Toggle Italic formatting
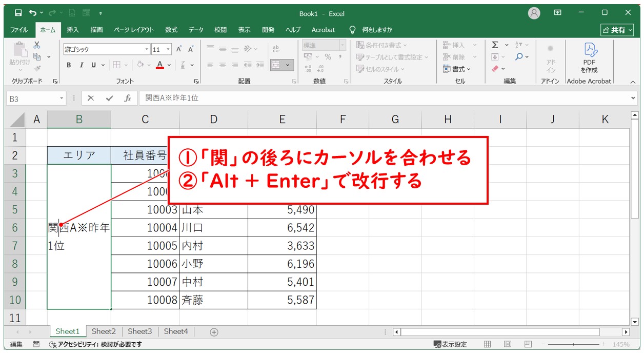The image size is (644, 354). click(x=81, y=65)
